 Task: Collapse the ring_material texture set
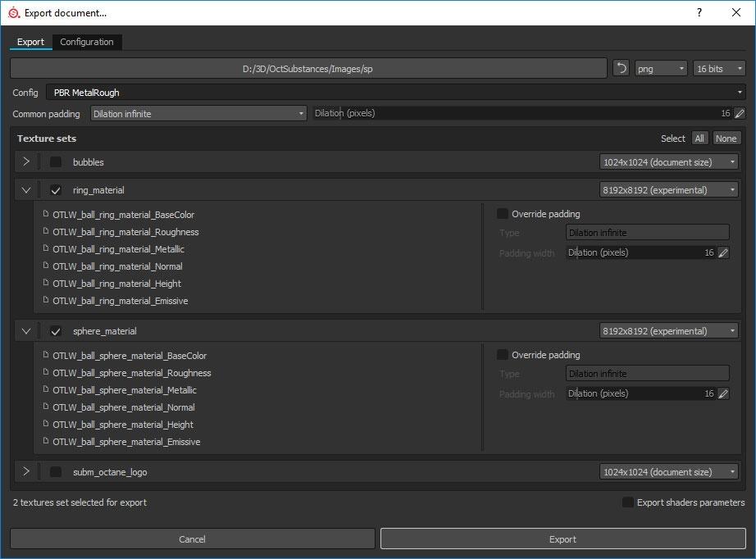point(26,190)
